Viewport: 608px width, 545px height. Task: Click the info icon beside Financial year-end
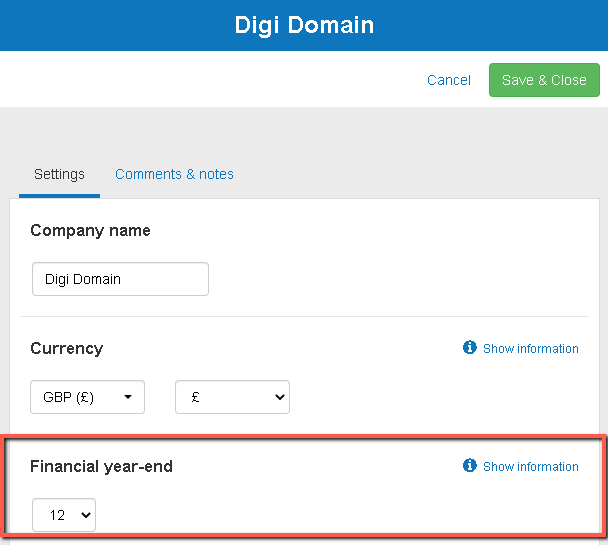470,466
